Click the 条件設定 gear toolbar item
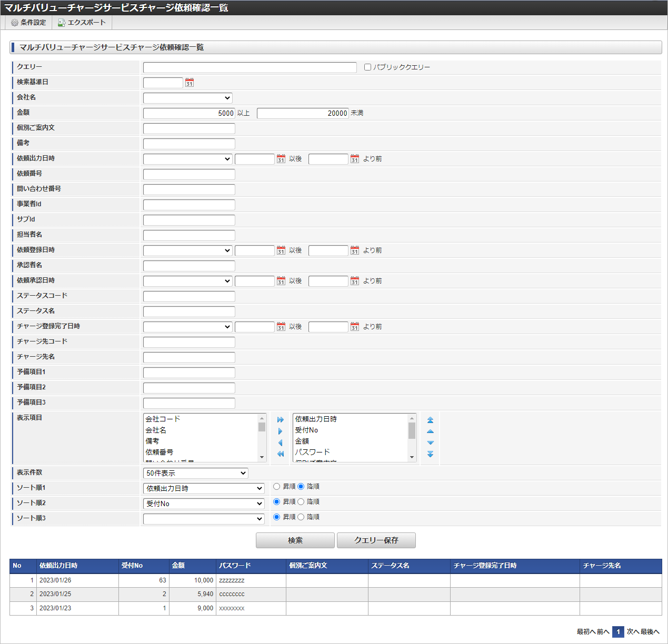 click(28, 23)
